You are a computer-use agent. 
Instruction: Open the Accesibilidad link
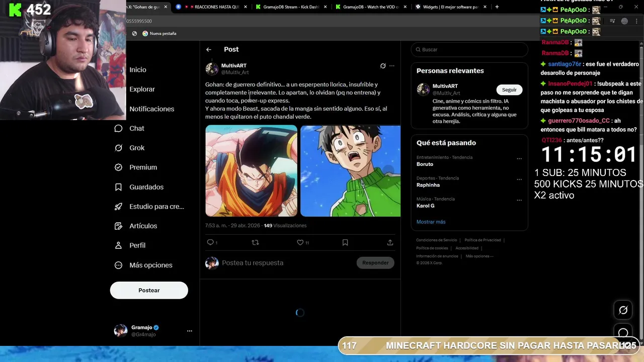467,248
